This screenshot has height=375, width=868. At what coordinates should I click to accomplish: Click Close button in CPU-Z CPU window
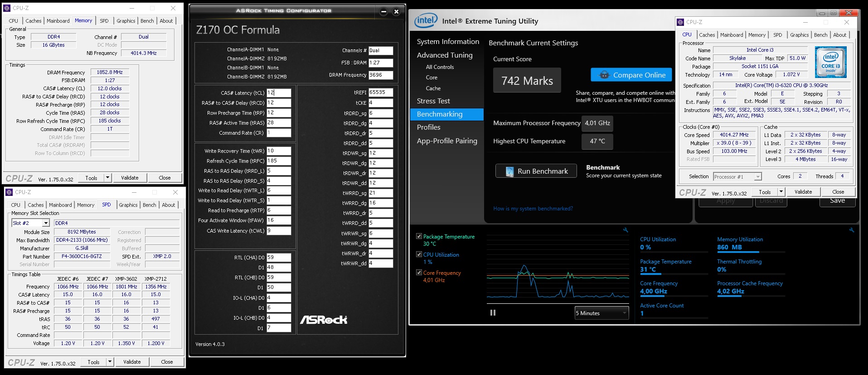coord(838,192)
